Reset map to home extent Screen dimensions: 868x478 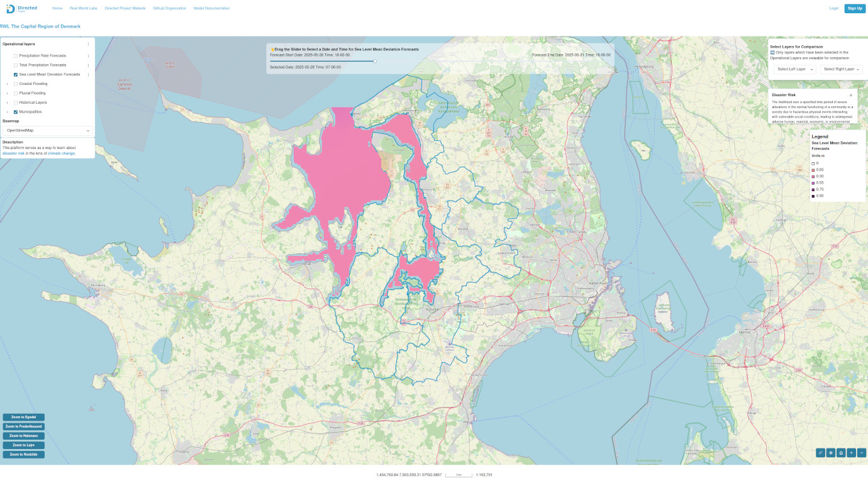[x=841, y=452]
